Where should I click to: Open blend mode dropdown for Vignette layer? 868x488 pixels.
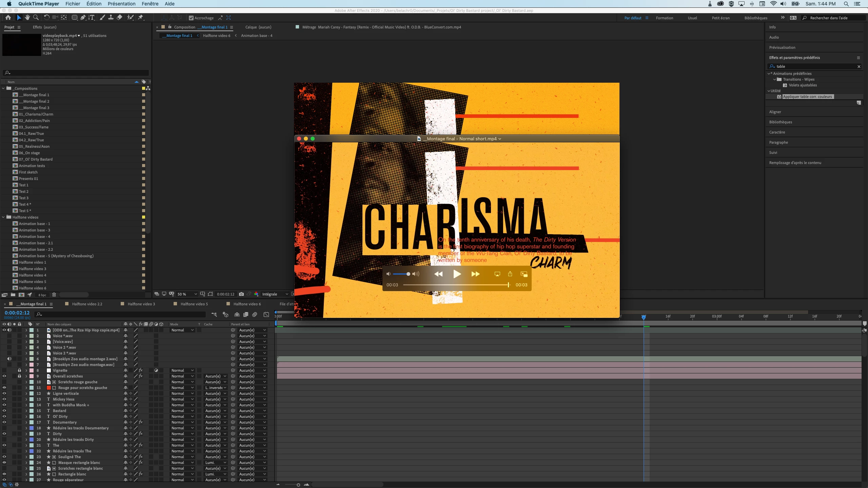tap(182, 370)
